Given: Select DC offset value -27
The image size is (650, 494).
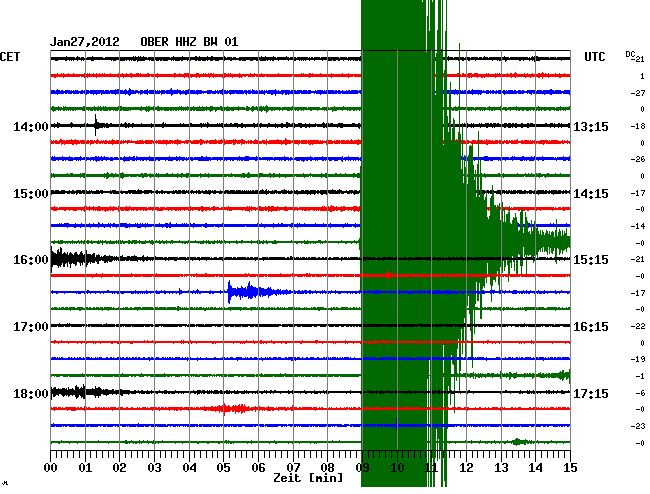Looking at the screenshot, I should [x=637, y=93].
